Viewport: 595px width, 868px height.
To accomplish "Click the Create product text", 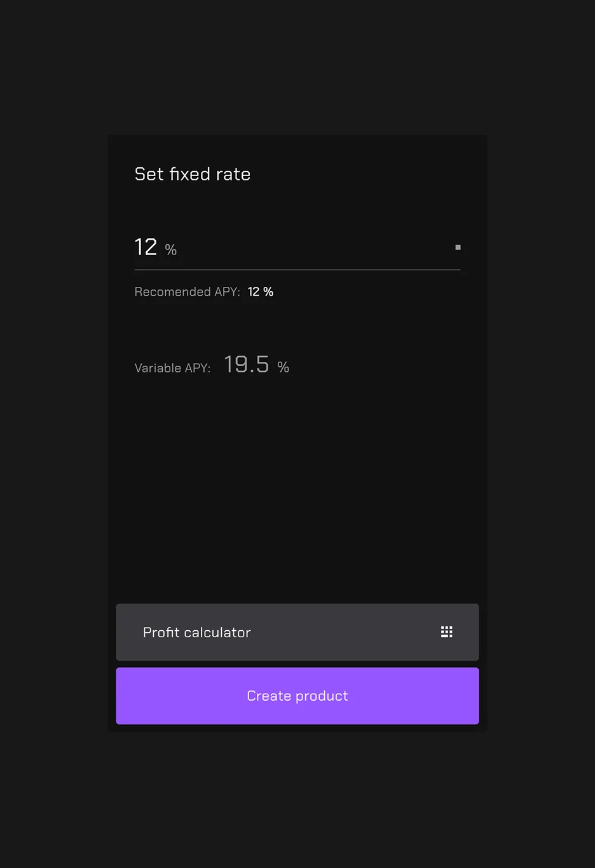I will tap(297, 696).
